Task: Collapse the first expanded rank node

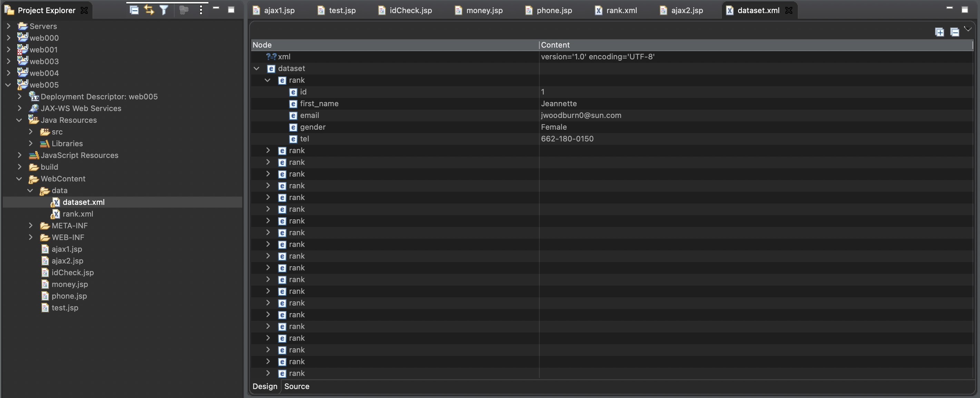Action: [267, 80]
